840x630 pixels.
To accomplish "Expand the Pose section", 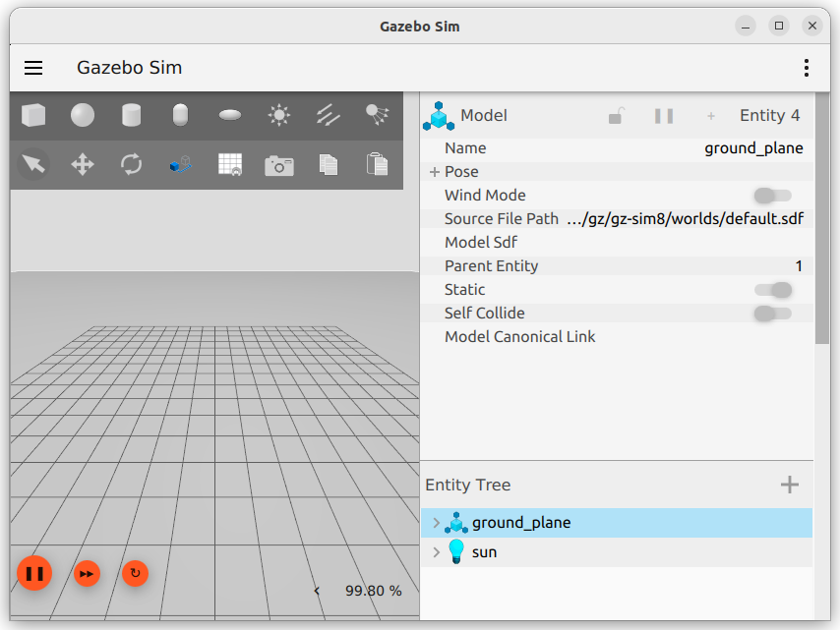I will pyautogui.click(x=435, y=172).
